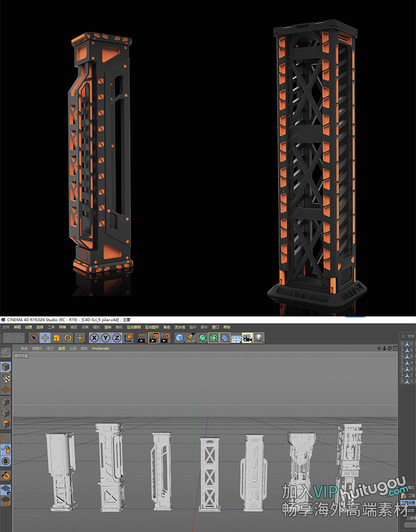Open the 文件 menu in menu bar
This screenshot has height=532, width=416.
point(6,328)
